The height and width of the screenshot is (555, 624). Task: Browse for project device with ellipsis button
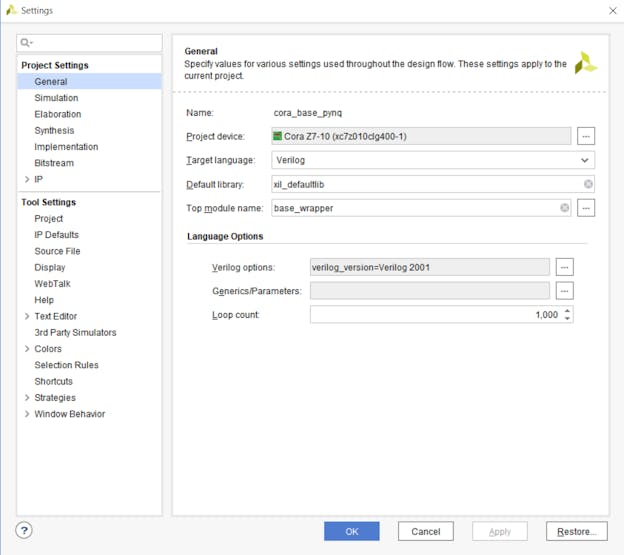pos(586,136)
